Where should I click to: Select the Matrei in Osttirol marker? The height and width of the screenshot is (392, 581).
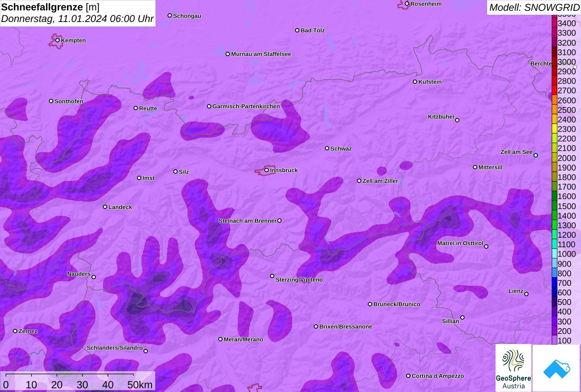click(486, 246)
